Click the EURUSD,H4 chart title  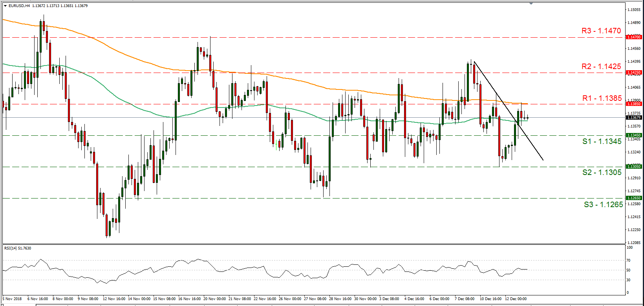tap(19, 6)
